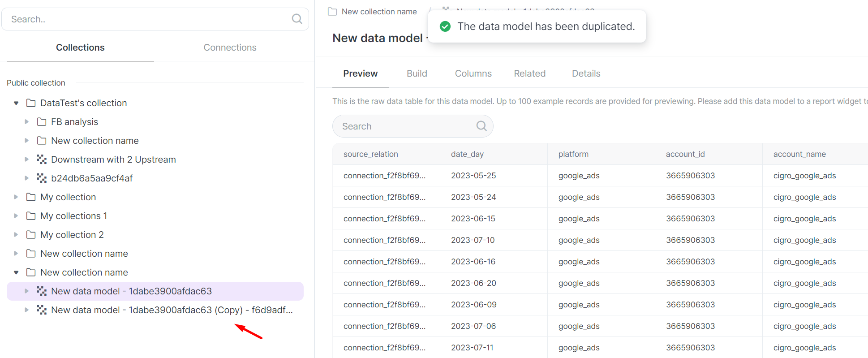The image size is (868, 358).
Task: Select the duplicated (Copy) data model
Action: [x=172, y=310]
